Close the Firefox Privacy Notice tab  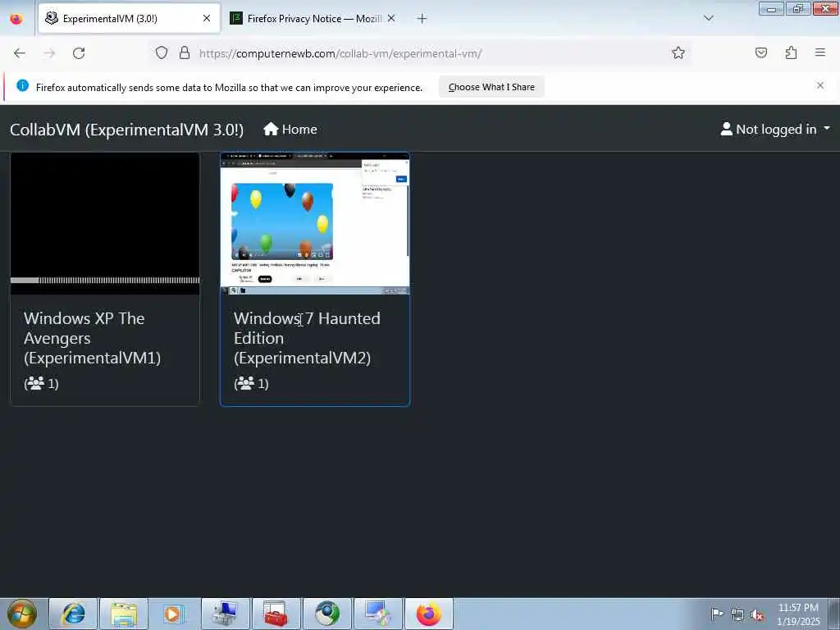[391, 18]
